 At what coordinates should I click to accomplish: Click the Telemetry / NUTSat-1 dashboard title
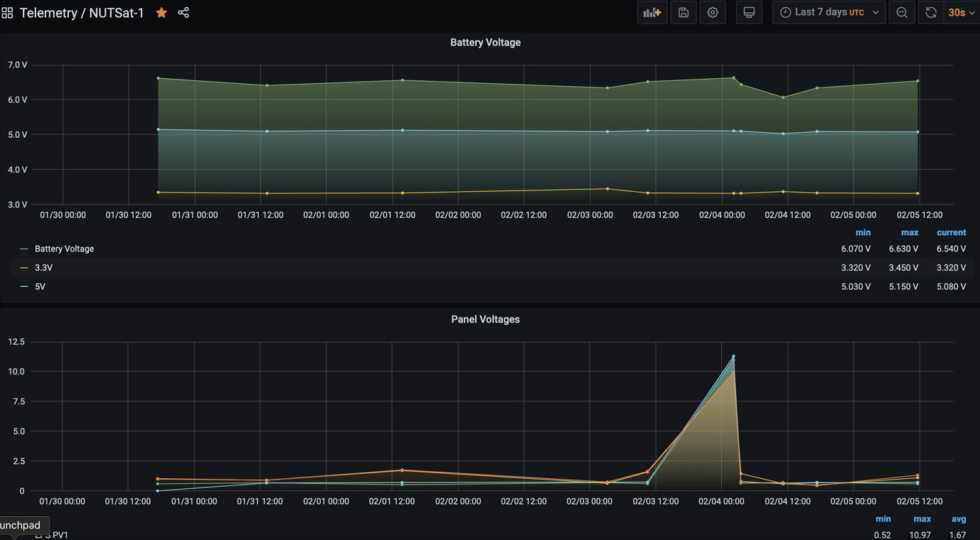click(82, 13)
